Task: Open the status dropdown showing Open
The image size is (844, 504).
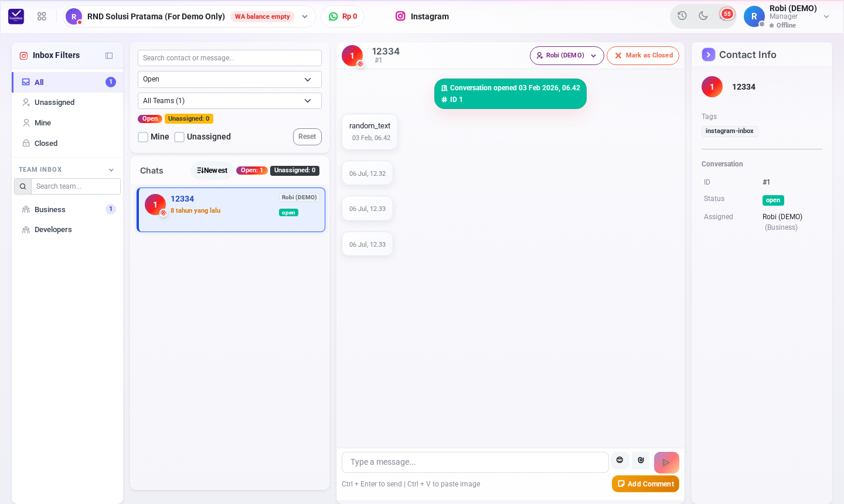Action: (x=230, y=79)
